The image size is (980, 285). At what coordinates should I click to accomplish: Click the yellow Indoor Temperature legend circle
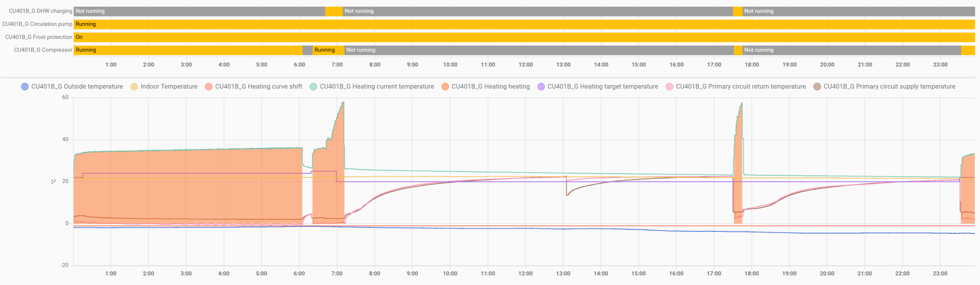[x=134, y=87]
